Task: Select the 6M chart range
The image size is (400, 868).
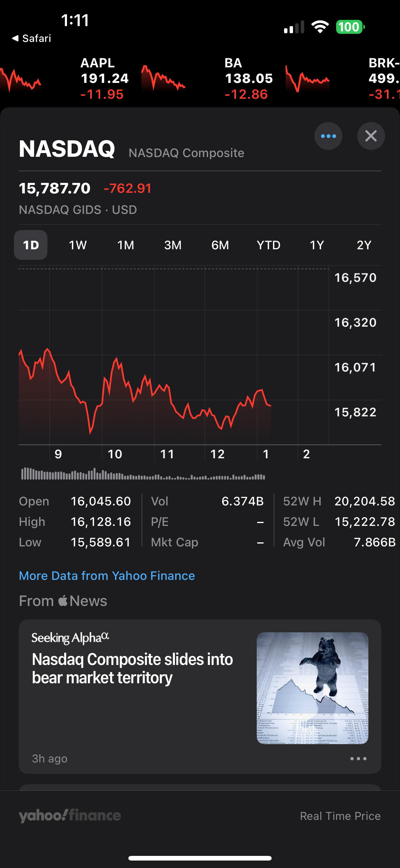Action: (220, 245)
